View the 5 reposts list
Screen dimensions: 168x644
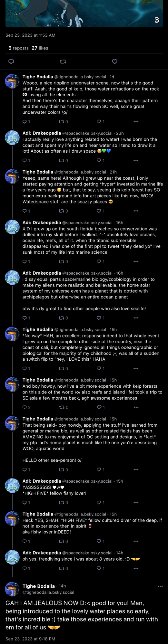click(x=18, y=48)
